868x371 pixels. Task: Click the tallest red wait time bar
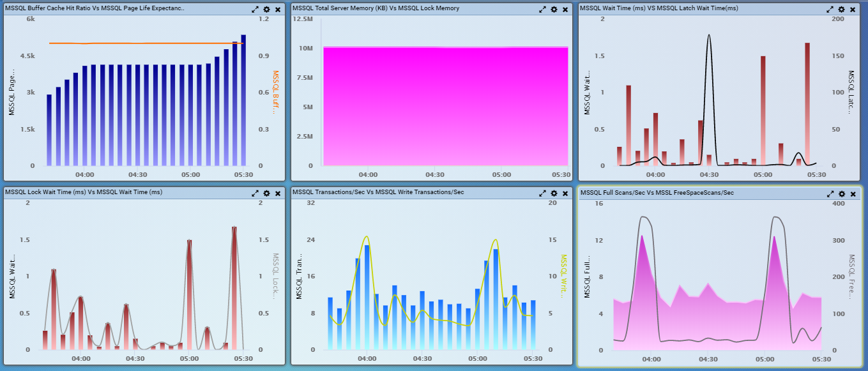807,104
